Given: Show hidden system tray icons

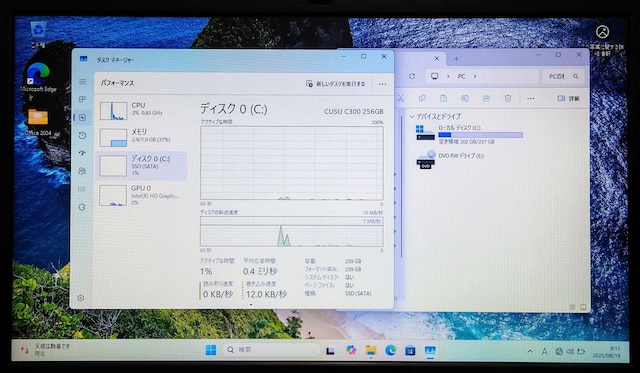Looking at the screenshot, I should point(530,351).
